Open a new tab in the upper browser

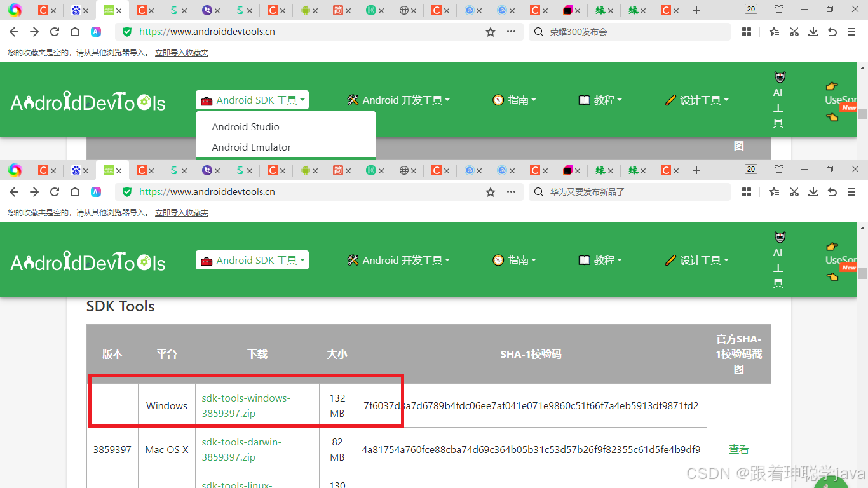(696, 10)
